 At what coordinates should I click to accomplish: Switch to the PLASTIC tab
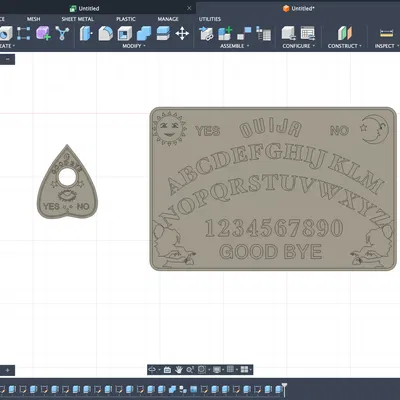click(x=126, y=19)
